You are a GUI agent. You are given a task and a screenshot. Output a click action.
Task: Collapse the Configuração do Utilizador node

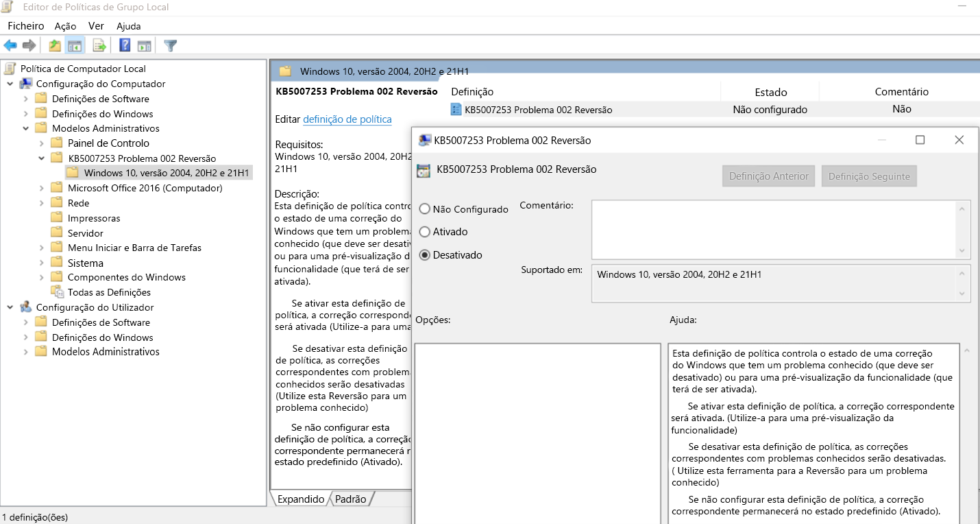click(x=10, y=307)
